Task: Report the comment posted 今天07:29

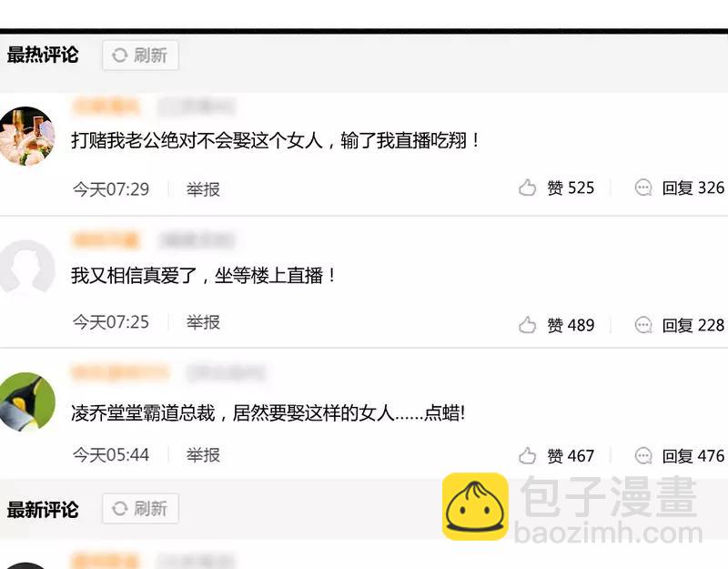Action: (203, 189)
